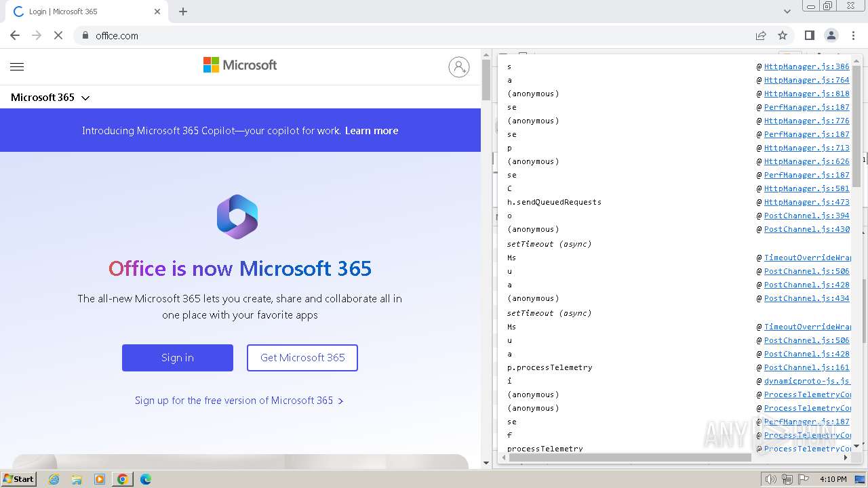The height and width of the screenshot is (488, 868).
Task: Open the HttpManager.js:626 source link
Action: [806, 161]
